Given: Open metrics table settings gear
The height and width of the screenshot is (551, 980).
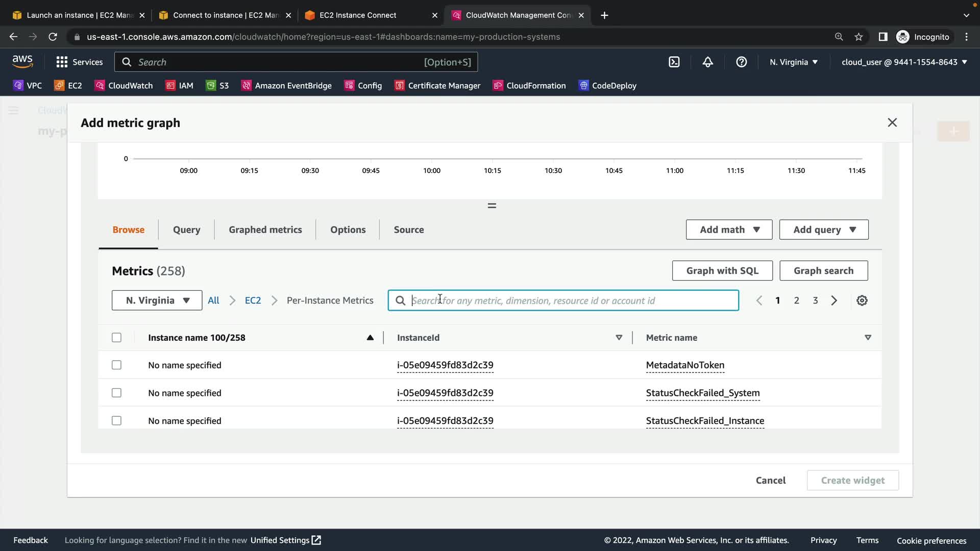Looking at the screenshot, I should click(x=862, y=300).
